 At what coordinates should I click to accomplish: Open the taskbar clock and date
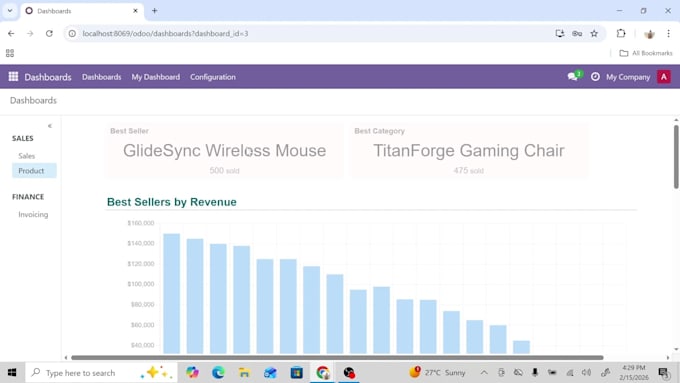(634, 373)
